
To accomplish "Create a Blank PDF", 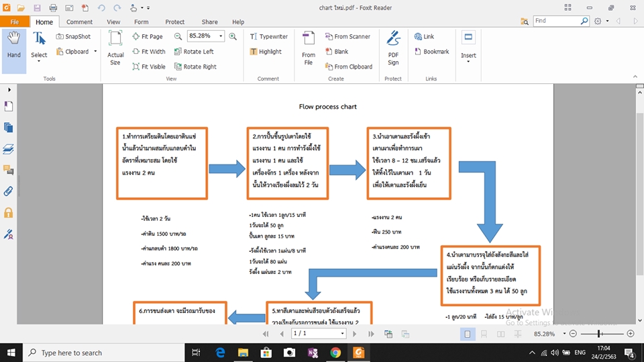I will pos(337,52).
